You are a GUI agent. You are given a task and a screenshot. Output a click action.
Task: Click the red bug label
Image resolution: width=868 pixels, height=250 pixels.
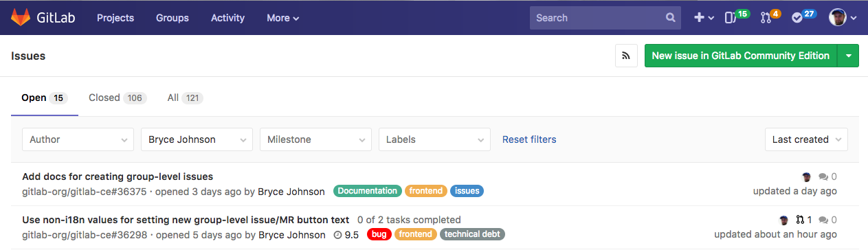click(379, 234)
